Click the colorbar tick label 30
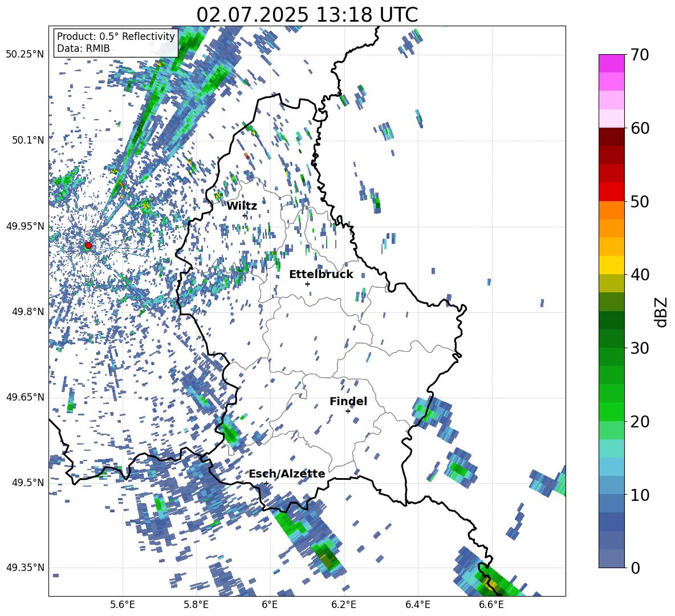Image resolution: width=675 pixels, height=616 pixels. click(640, 348)
